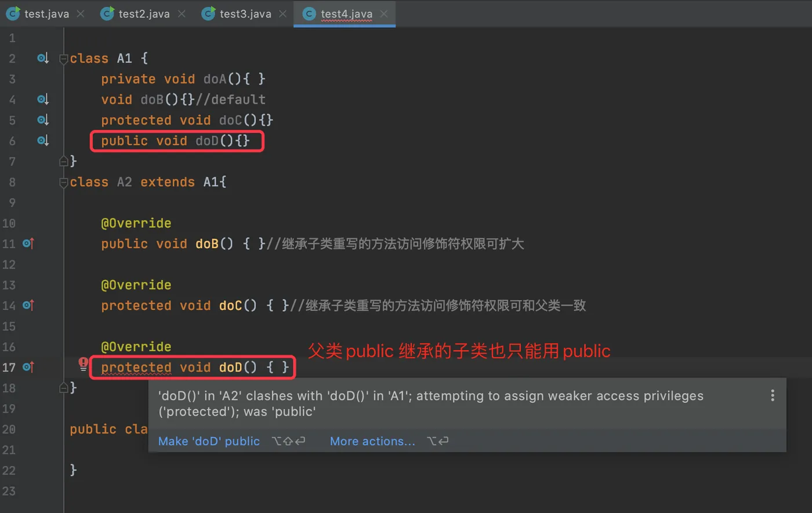Viewport: 812px width, 513px height.
Task: Click the closing brace on line 22
Action: point(73,470)
